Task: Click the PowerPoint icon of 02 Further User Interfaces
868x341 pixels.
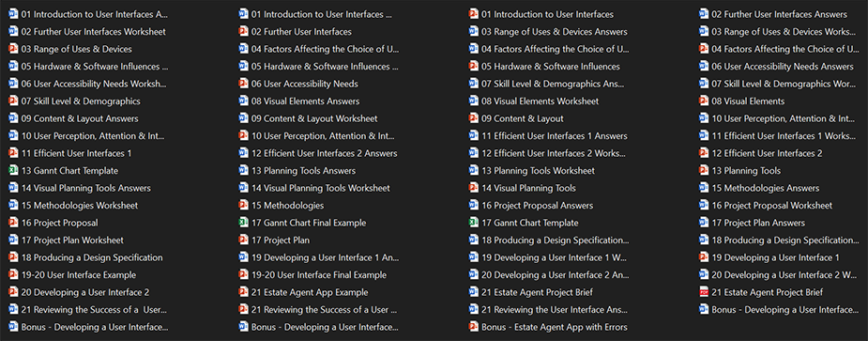Action: click(x=244, y=32)
